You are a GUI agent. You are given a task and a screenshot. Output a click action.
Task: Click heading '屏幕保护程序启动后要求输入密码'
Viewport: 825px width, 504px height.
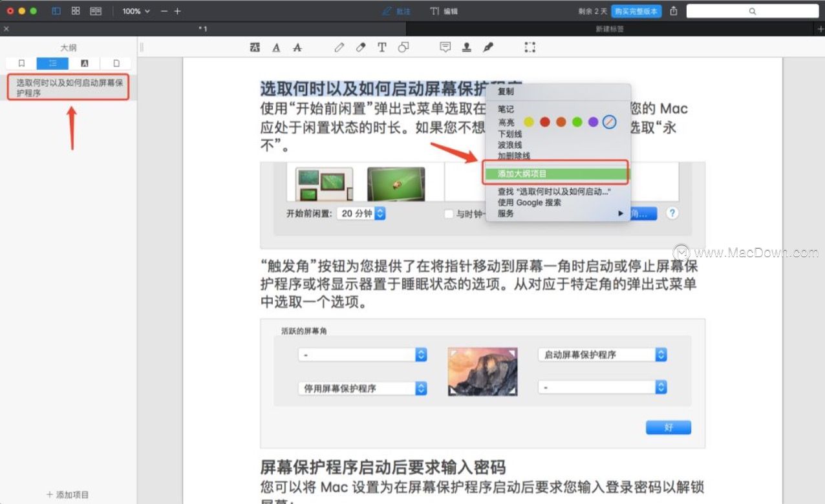tap(383, 467)
